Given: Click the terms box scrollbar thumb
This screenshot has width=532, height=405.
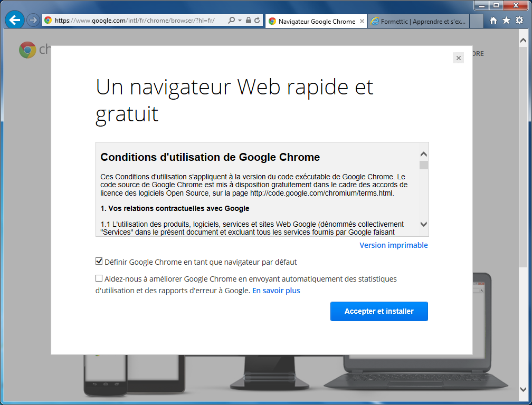Looking at the screenshot, I should click(x=423, y=165).
